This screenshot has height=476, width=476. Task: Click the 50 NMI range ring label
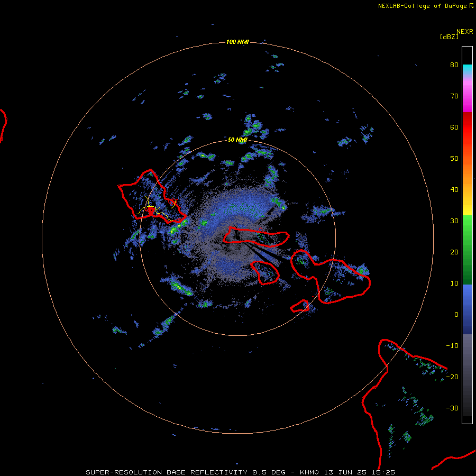(x=237, y=140)
